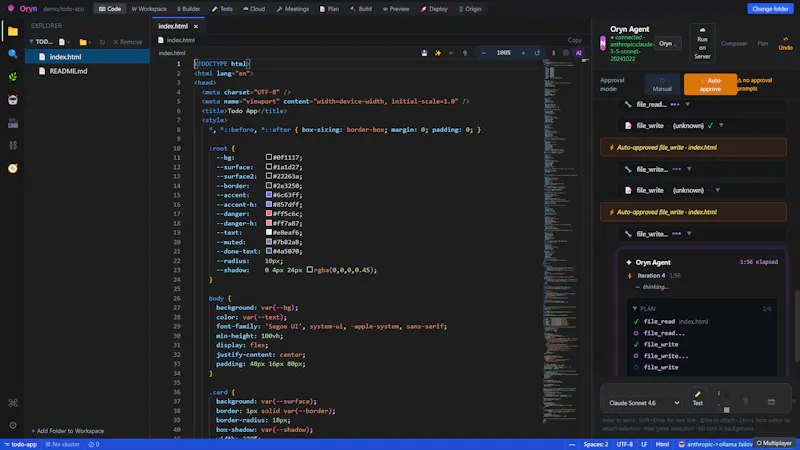Viewport: 800px width, 450px height.
Task: Open the robot face icon in sidebar
Action: tap(13, 99)
